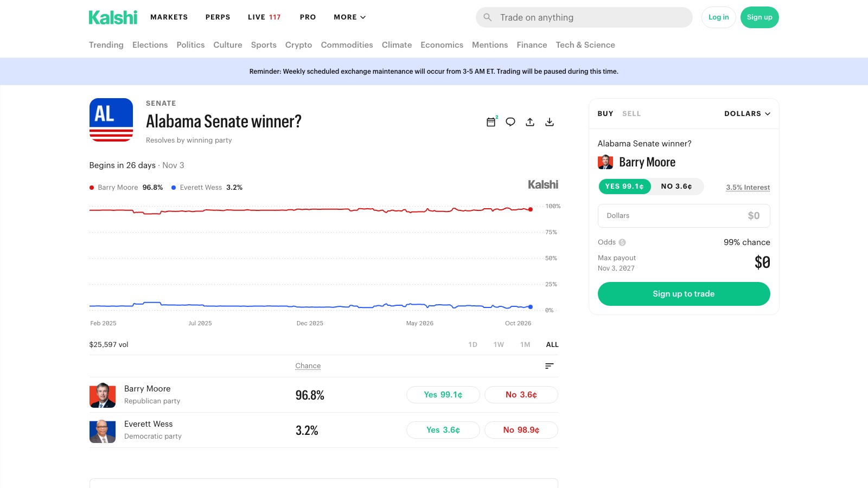Click the search magnifier icon

tap(488, 17)
